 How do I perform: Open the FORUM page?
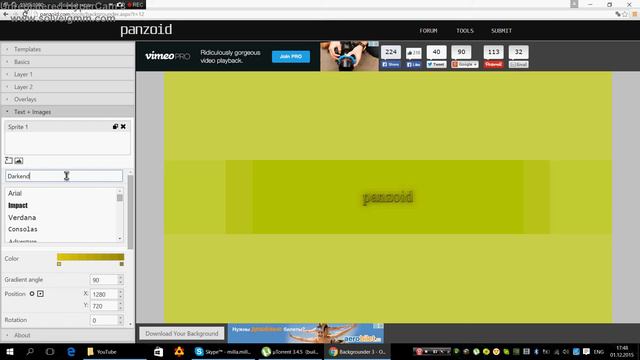(428, 31)
